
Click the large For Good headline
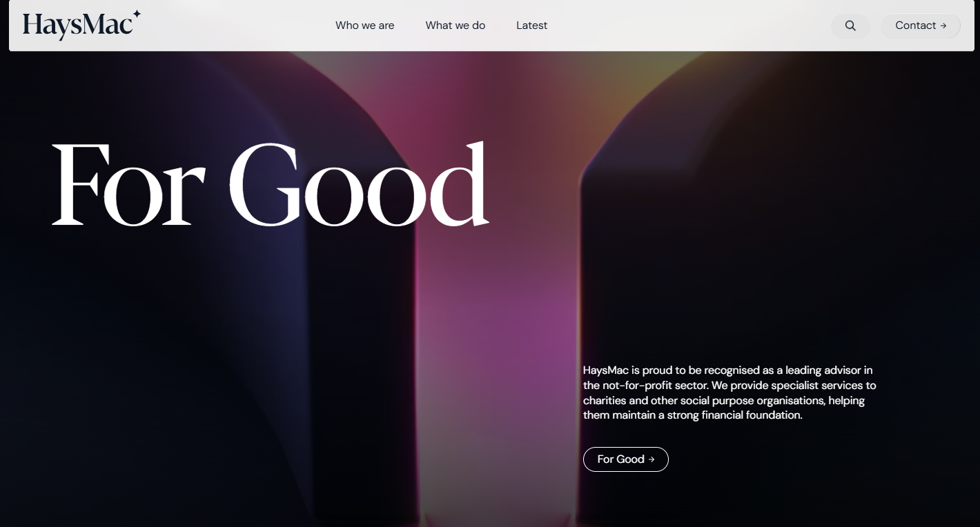[271, 184]
